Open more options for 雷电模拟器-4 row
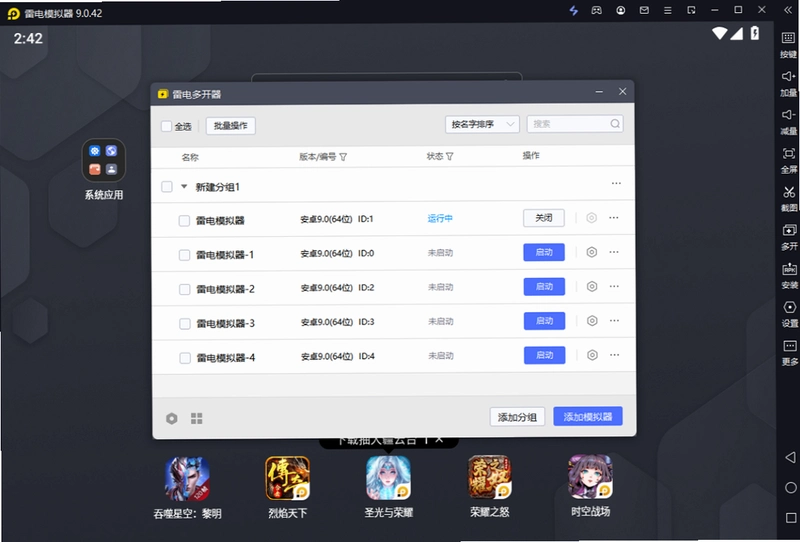800x542 pixels. point(614,355)
